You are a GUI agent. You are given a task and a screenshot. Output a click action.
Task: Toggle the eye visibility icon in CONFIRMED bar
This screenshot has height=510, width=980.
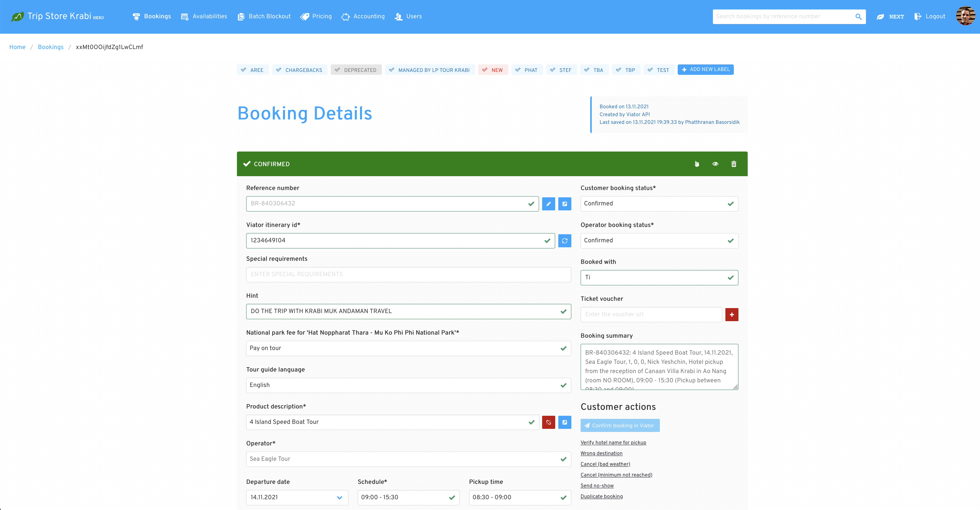(715, 164)
